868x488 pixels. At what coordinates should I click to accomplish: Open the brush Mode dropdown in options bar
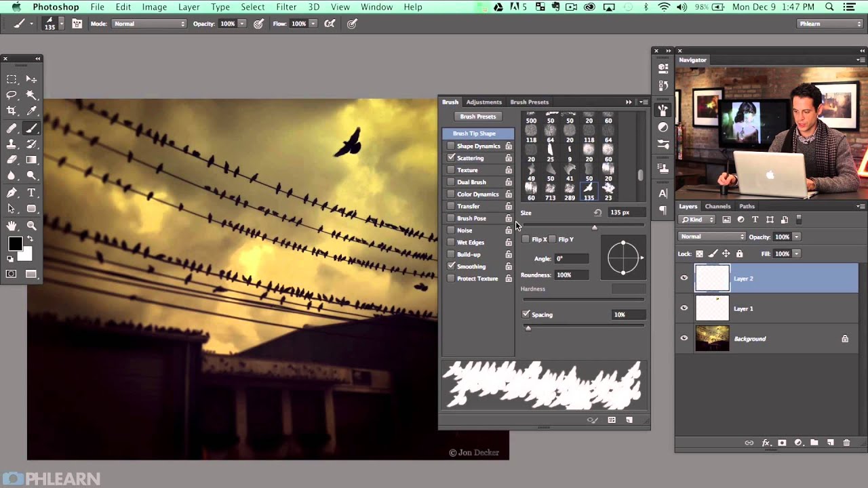(149, 24)
